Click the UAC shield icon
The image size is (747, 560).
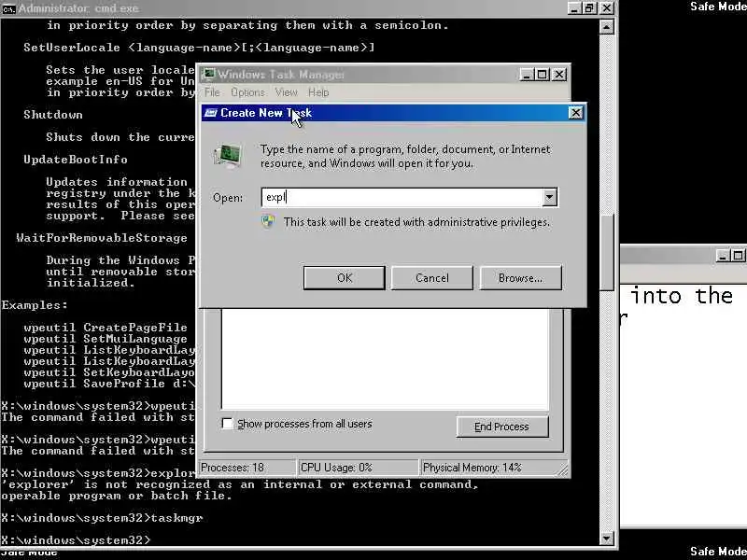[268, 221]
